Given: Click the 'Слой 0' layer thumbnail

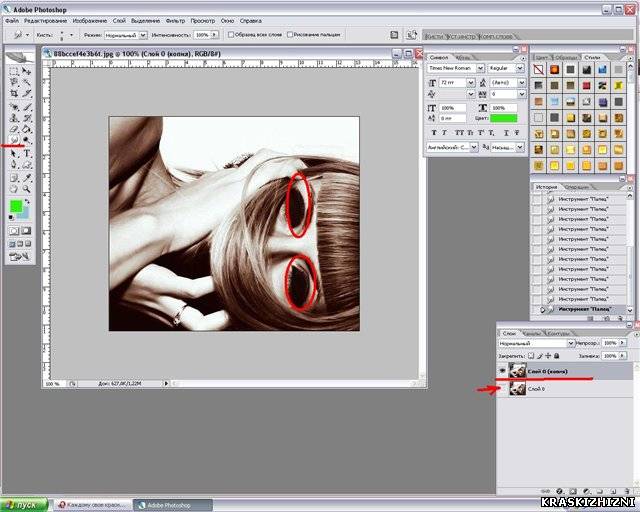Looking at the screenshot, I should 518,389.
